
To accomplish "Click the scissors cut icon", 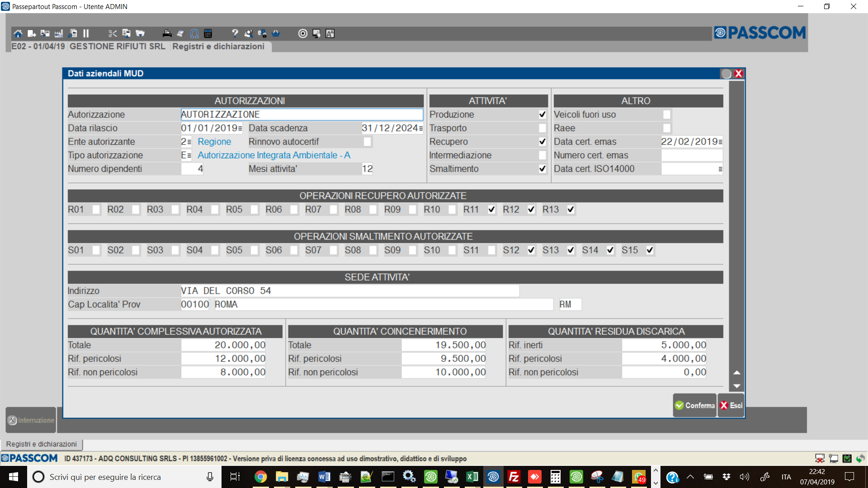I will (x=113, y=33).
